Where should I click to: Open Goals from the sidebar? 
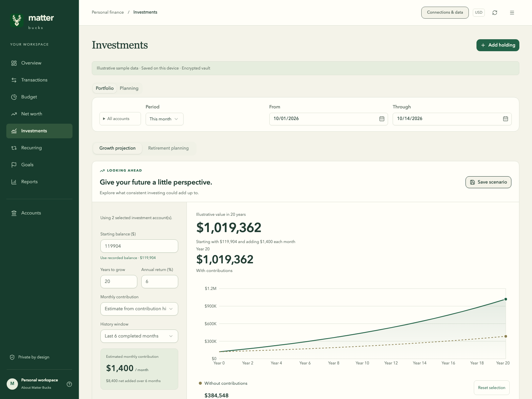tap(39, 165)
